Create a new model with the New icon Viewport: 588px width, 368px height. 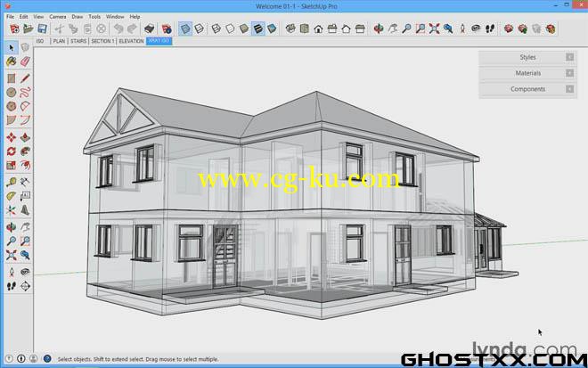[x=14, y=29]
